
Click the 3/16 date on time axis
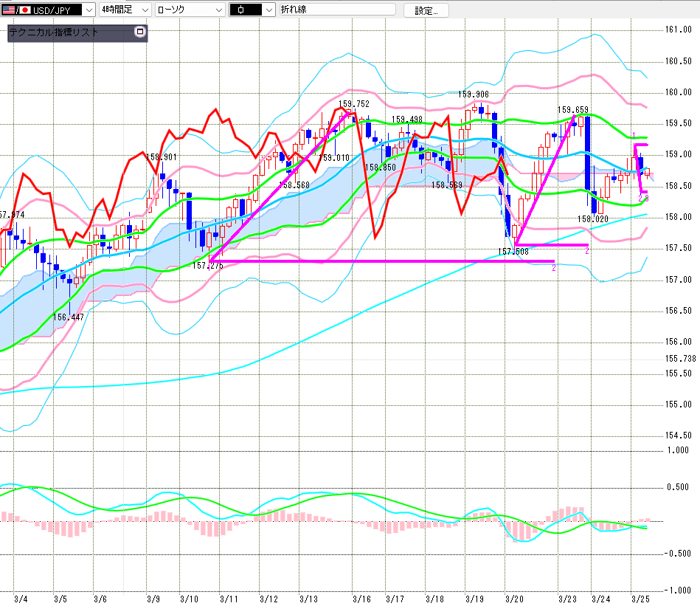361,599
